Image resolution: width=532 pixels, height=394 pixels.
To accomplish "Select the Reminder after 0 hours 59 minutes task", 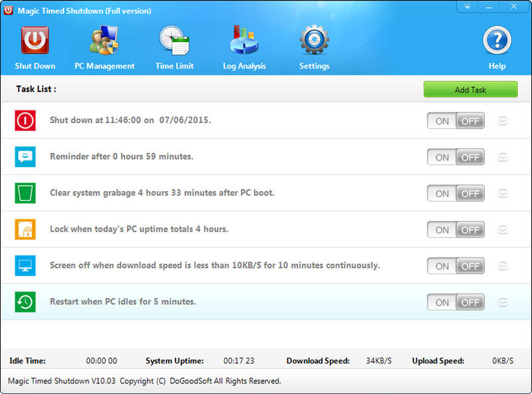I will [x=122, y=157].
